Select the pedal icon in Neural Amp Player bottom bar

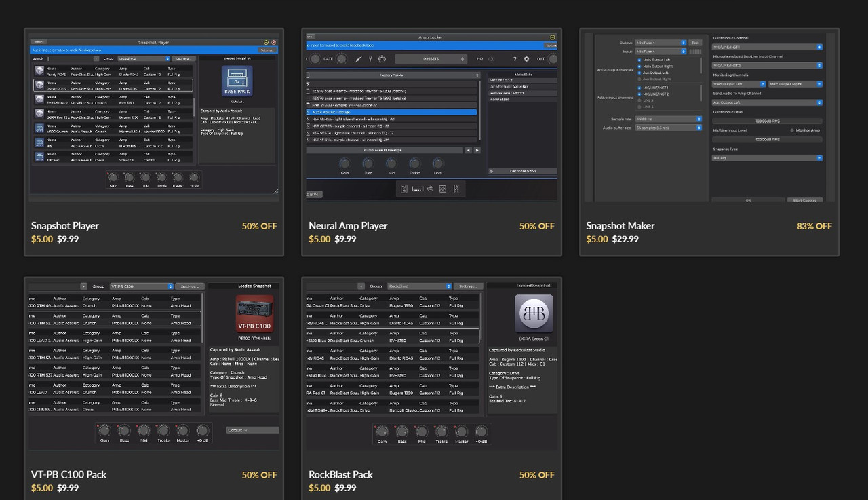point(404,189)
